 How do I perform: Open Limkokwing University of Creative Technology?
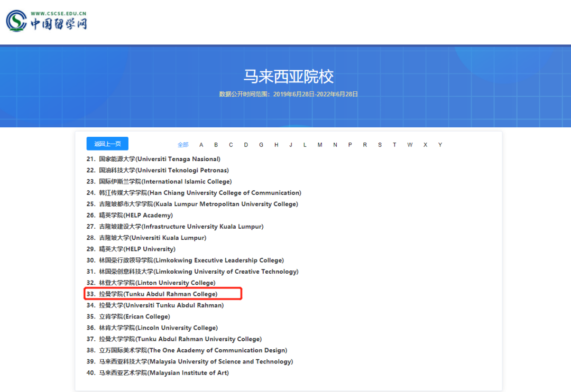(x=192, y=272)
